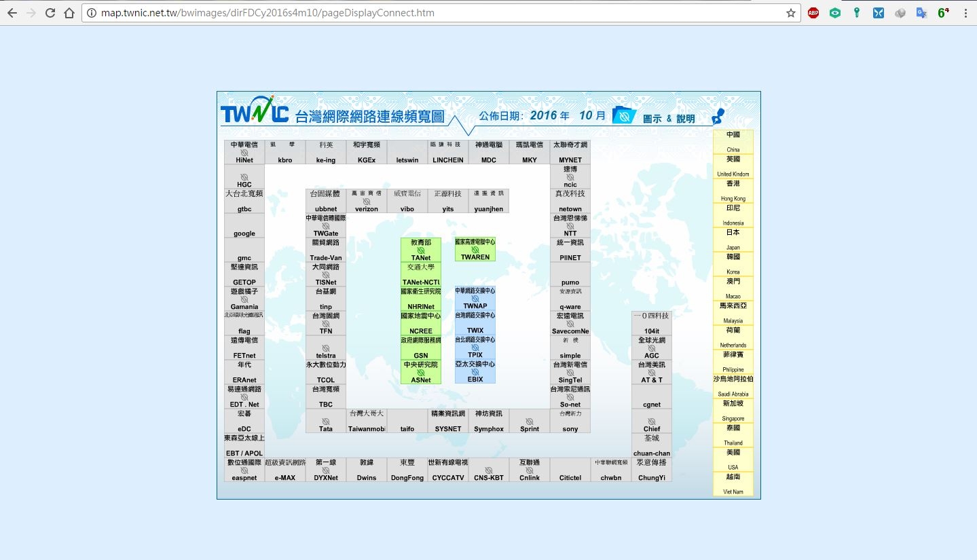This screenshot has height=560, width=977.
Task: Open the browser home page
Action: (x=69, y=13)
